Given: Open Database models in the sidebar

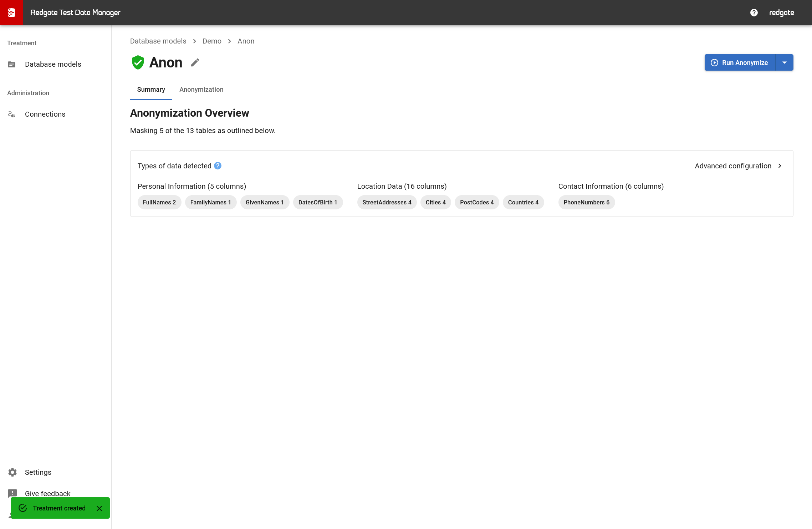Looking at the screenshot, I should (53, 64).
